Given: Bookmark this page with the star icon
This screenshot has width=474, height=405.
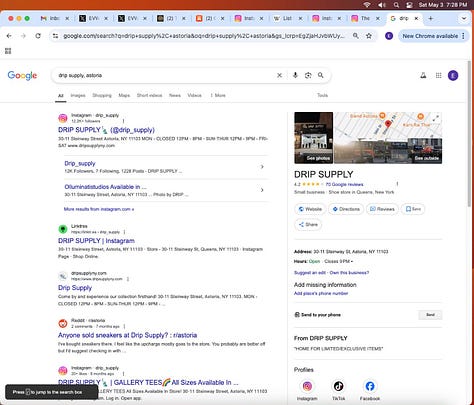Looking at the screenshot, I should pyautogui.click(x=369, y=36).
